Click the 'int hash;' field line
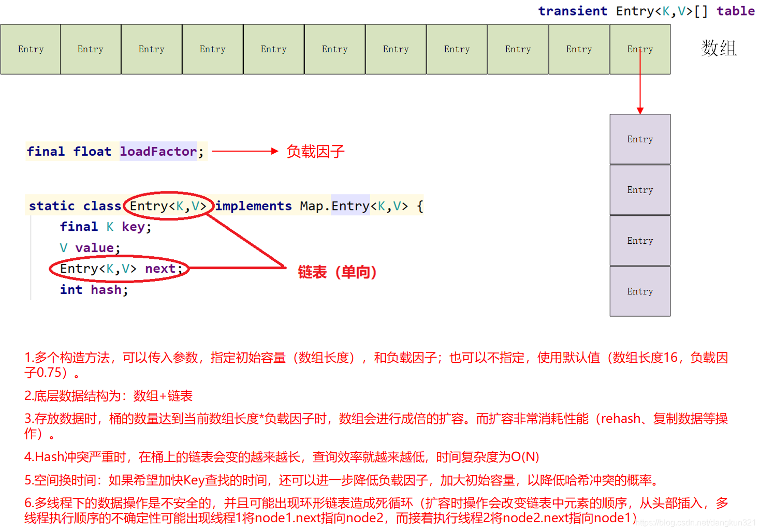Screen dimensions: 760x532 click(x=94, y=290)
